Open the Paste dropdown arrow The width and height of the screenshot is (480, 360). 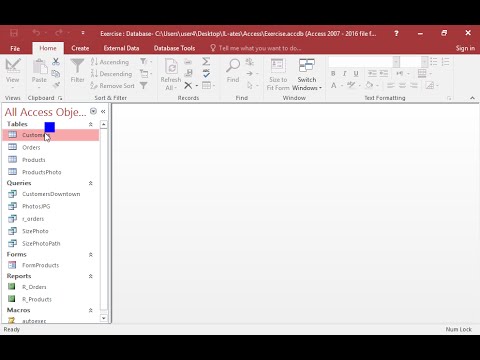pos(39,88)
